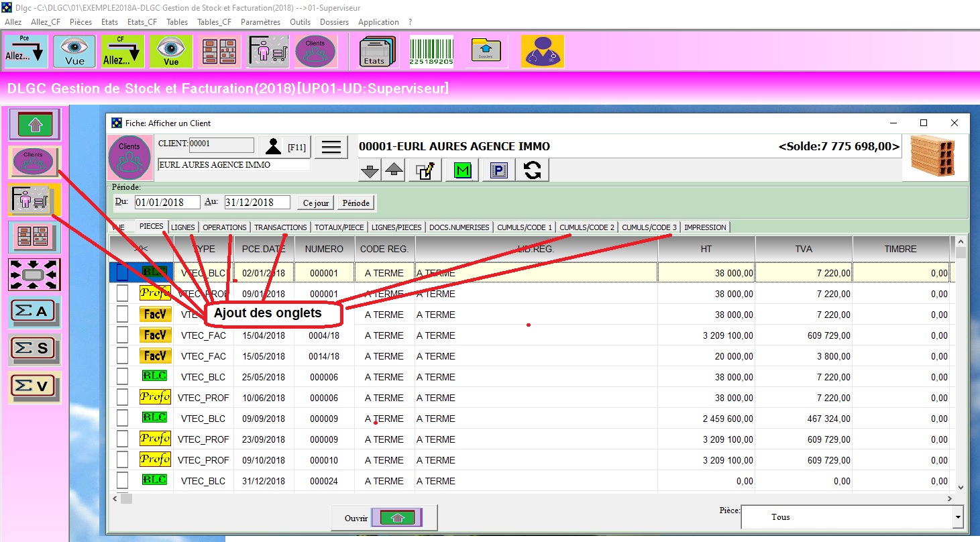The height and width of the screenshot is (542, 980).
Task: Click the barcode icon in the toolbar
Action: pos(431,51)
